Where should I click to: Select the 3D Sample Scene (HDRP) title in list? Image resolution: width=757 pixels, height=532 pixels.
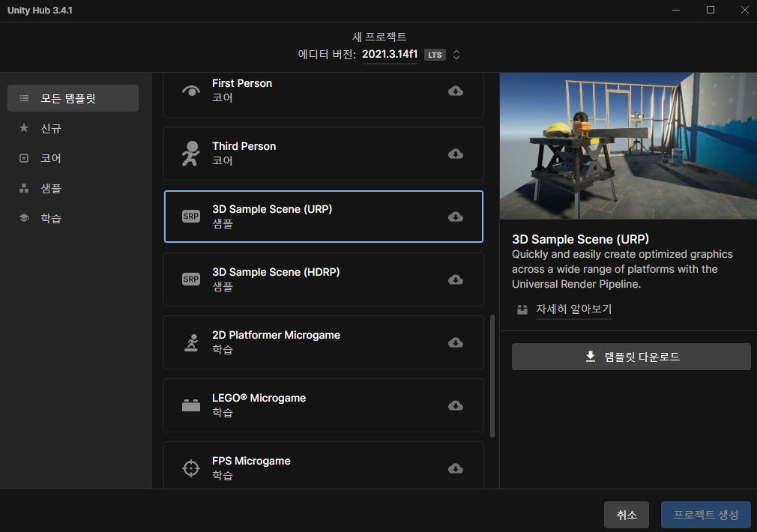[276, 272]
